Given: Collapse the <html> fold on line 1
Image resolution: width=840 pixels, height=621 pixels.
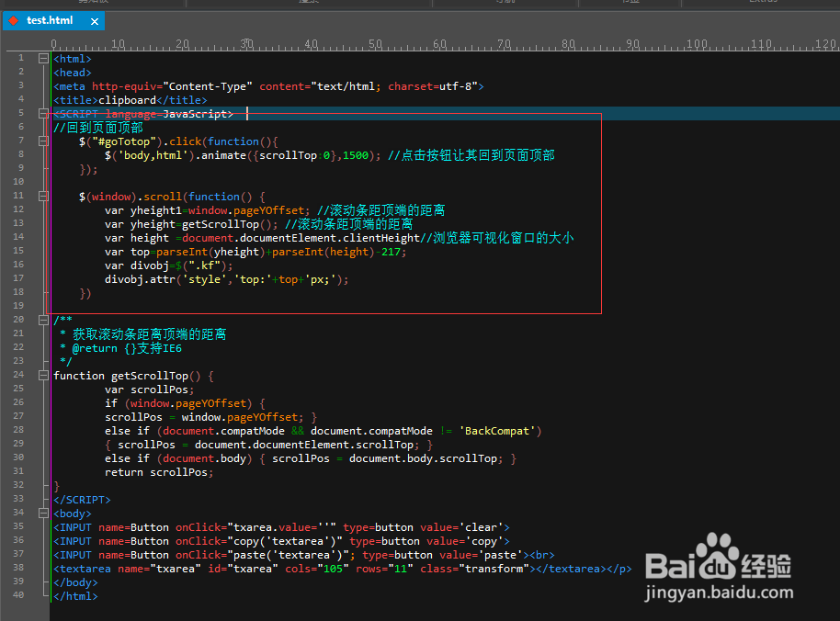Looking at the screenshot, I should click(x=43, y=59).
